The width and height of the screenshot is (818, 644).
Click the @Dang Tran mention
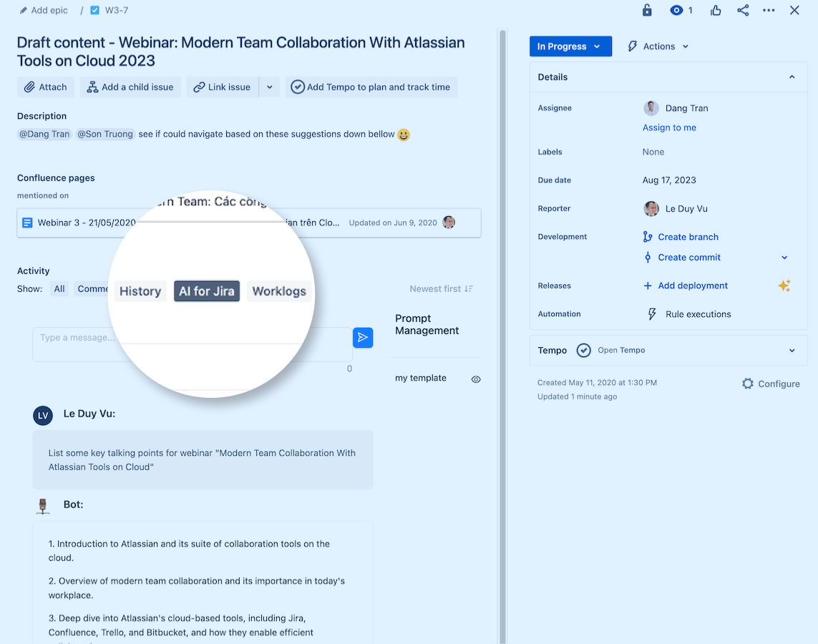coord(44,134)
